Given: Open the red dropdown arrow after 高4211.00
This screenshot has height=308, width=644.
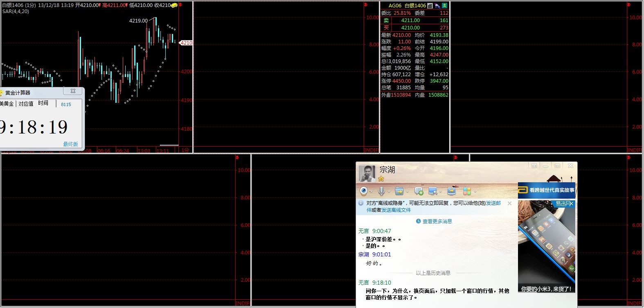Looking at the screenshot, I should [x=126, y=5].
